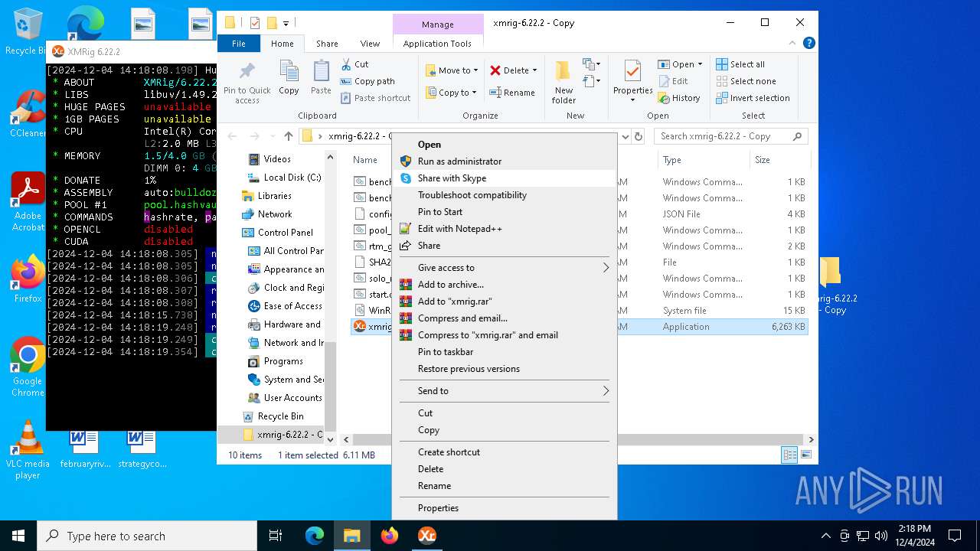The image size is (980, 551).
Task: Click the Paste ribbon icon
Action: coord(321,77)
